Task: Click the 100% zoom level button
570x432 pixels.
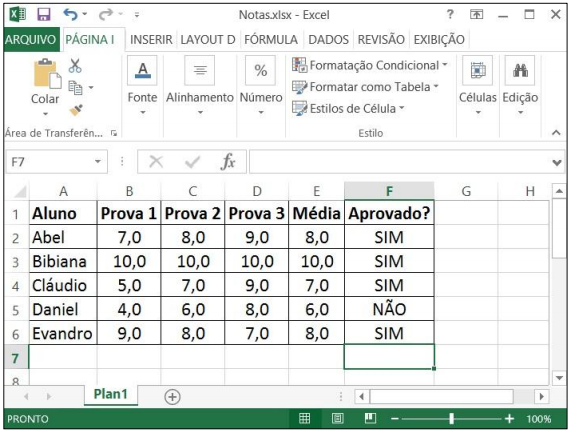Action: (x=539, y=419)
